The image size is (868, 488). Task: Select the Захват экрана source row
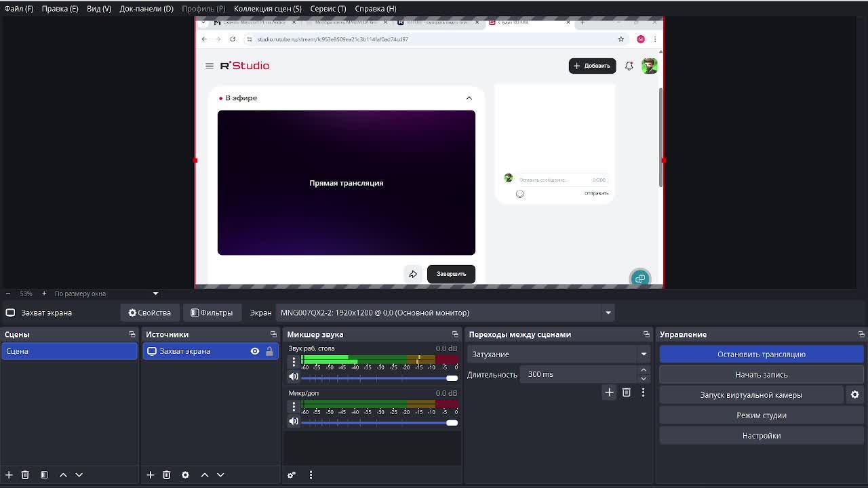coord(210,351)
